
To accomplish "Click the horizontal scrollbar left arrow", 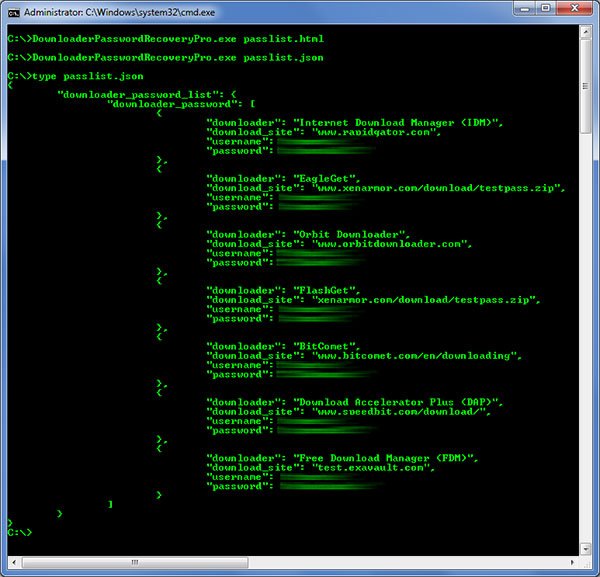I will pos(14,562).
